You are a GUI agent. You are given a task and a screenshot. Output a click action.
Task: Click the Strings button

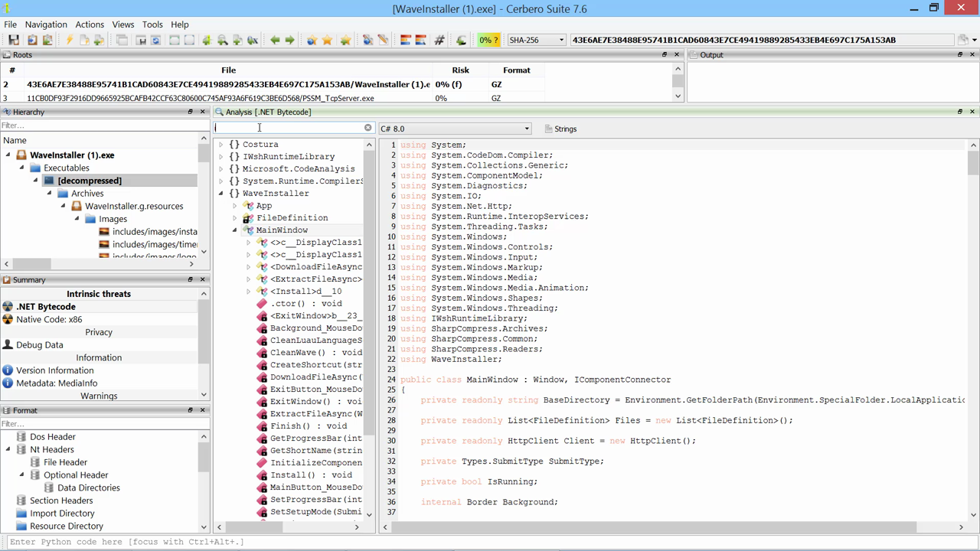[560, 129]
